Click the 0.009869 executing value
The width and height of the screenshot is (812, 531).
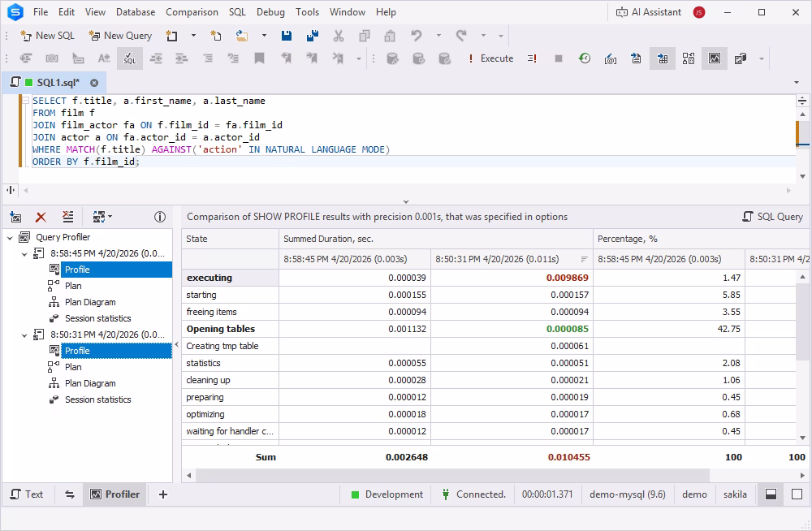click(568, 278)
